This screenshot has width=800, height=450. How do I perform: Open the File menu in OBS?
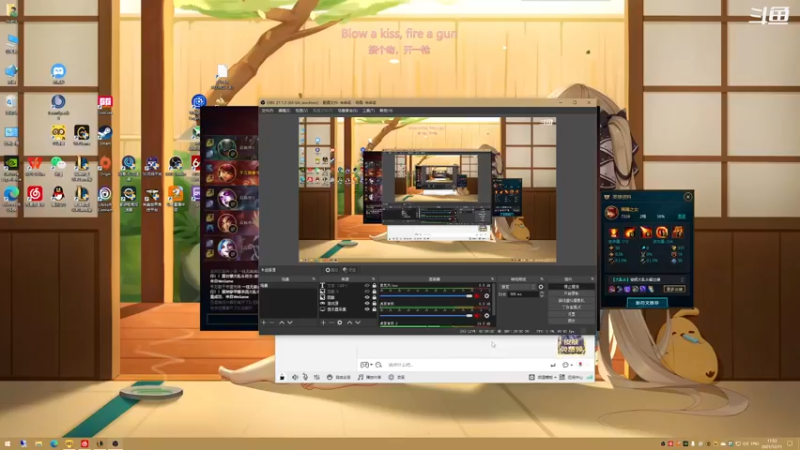point(267,110)
